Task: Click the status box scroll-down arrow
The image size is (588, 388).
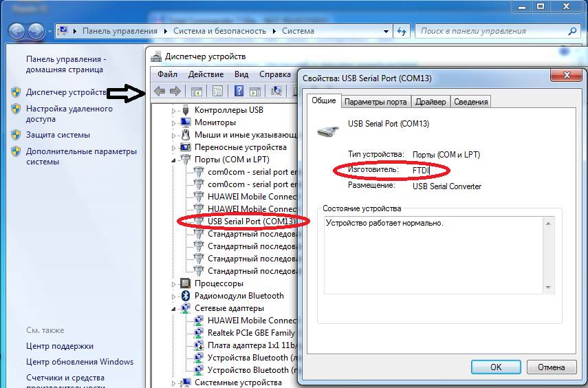Action: click(x=548, y=288)
